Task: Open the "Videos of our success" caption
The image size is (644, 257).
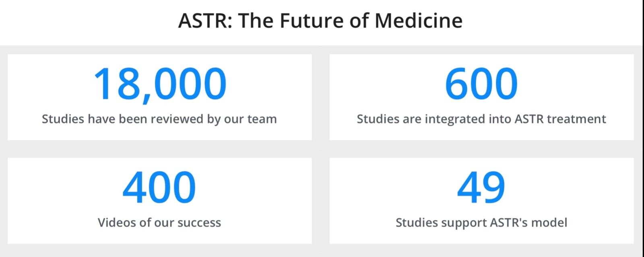Action: (x=159, y=222)
